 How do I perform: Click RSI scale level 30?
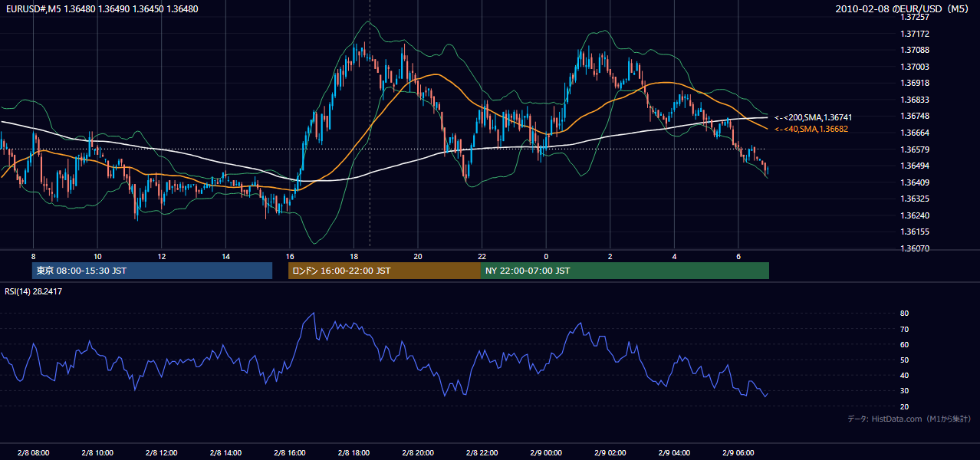pos(905,391)
